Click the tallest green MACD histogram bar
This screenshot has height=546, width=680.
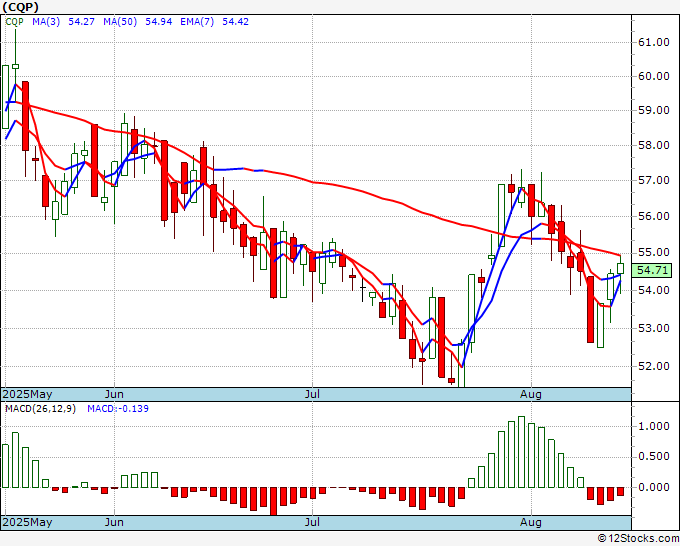tap(521, 452)
